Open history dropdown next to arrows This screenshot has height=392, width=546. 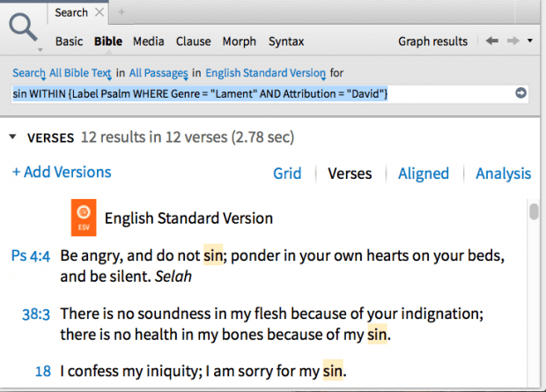point(530,41)
